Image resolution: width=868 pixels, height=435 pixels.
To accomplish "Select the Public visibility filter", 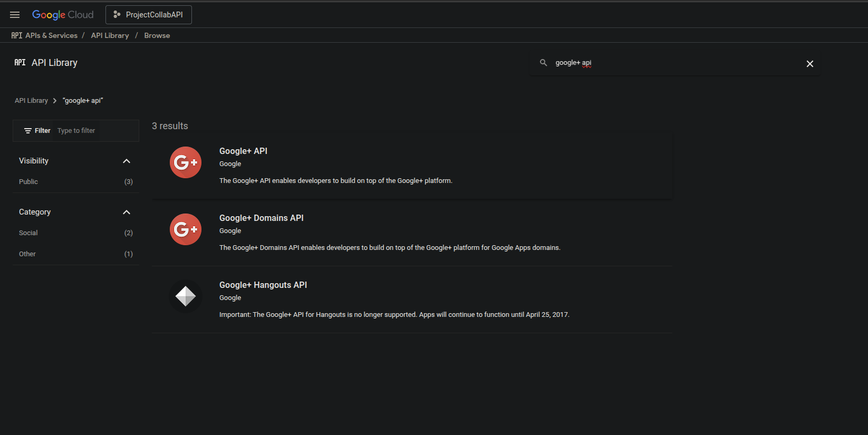I will coord(28,182).
